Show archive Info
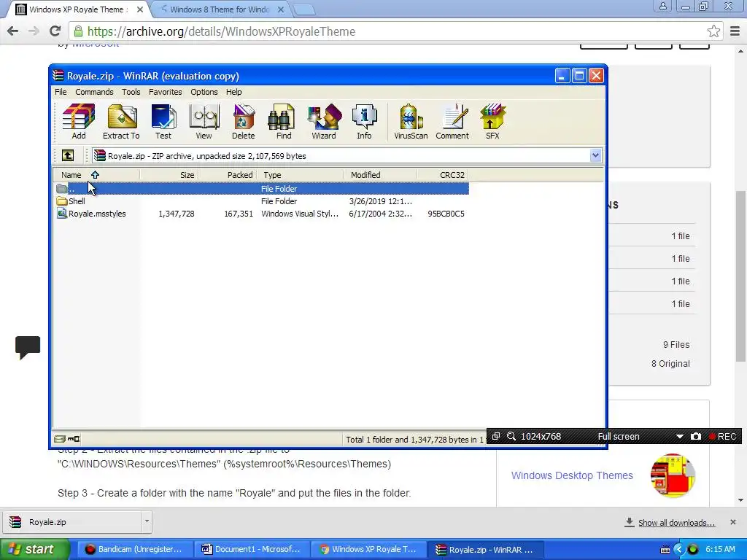Viewport: 747px width, 560px height. click(x=364, y=122)
